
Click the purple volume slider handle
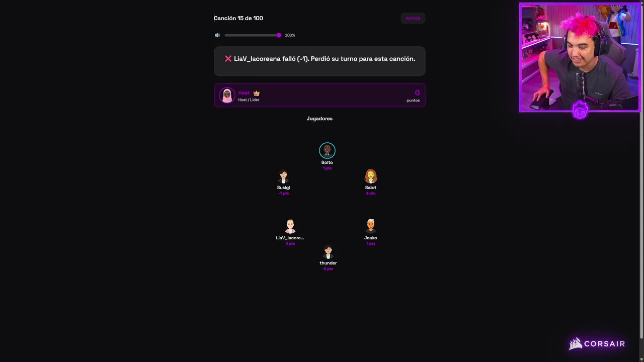point(279,35)
